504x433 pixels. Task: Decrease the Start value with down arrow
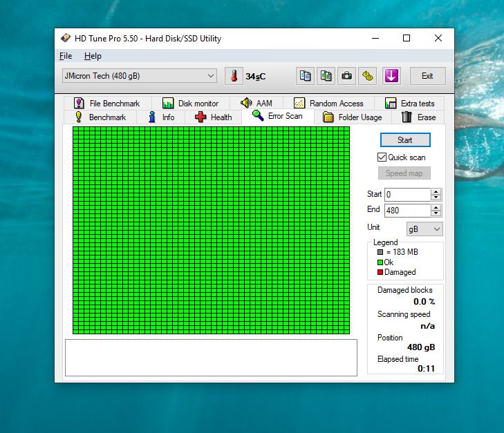pos(436,198)
